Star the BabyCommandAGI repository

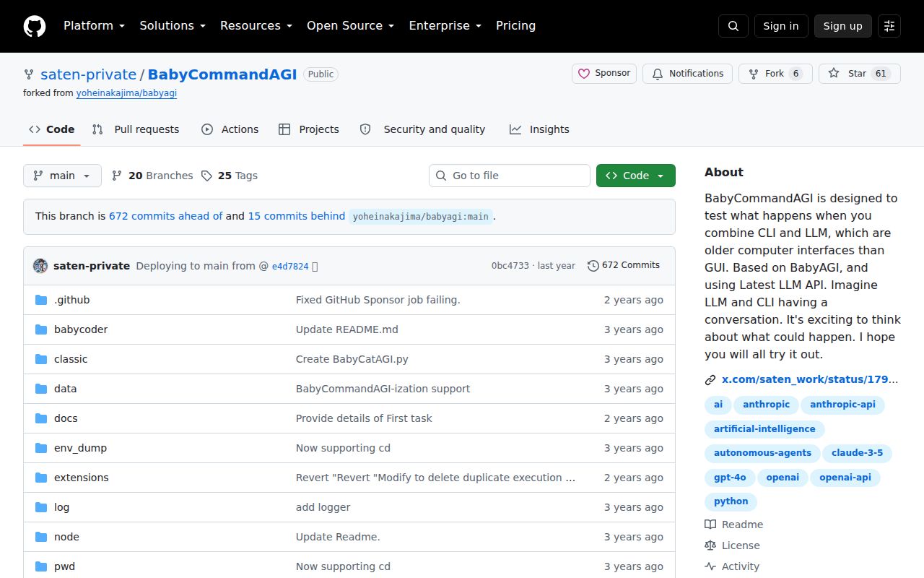pyautogui.click(x=860, y=74)
